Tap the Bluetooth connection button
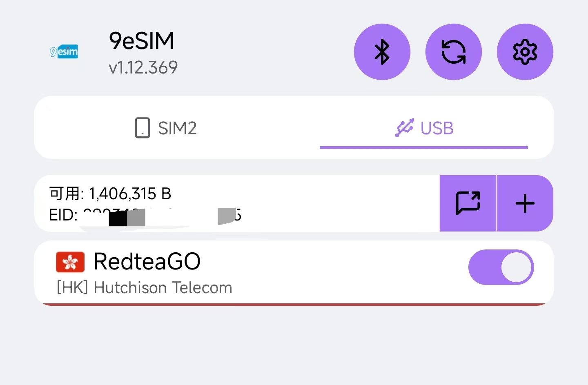 click(x=382, y=52)
